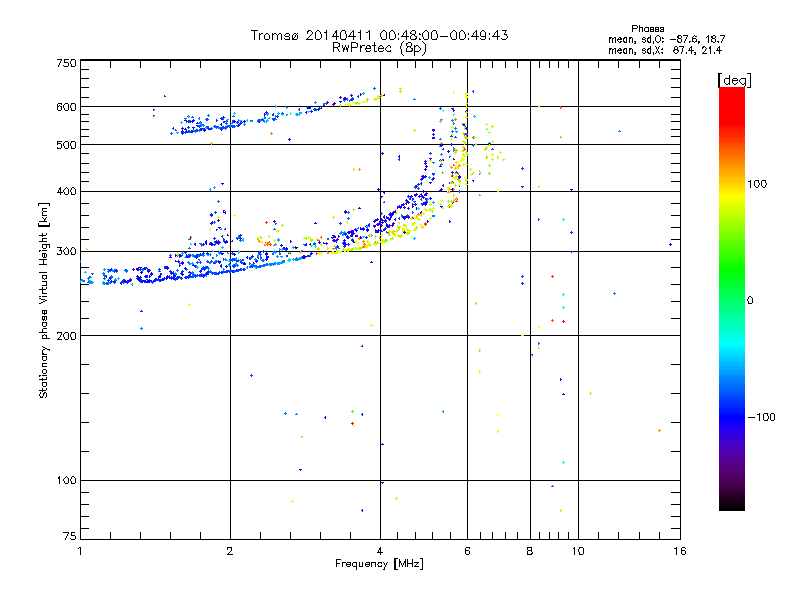Click the plot title 'Tromsø 20140411 00:48:00-00:49:43'
Image resolution: width=800 pixels, height=600 pixels.
[379, 35]
